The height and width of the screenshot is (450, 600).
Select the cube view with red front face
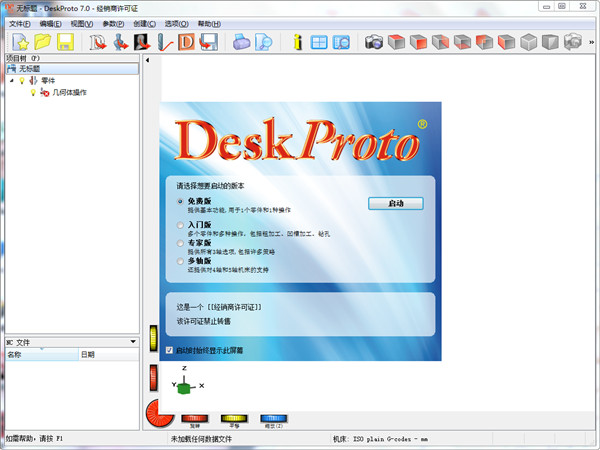pyautogui.click(x=418, y=42)
